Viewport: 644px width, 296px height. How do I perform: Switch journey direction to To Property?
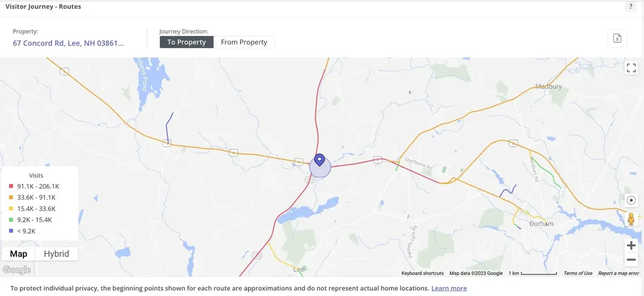186,42
